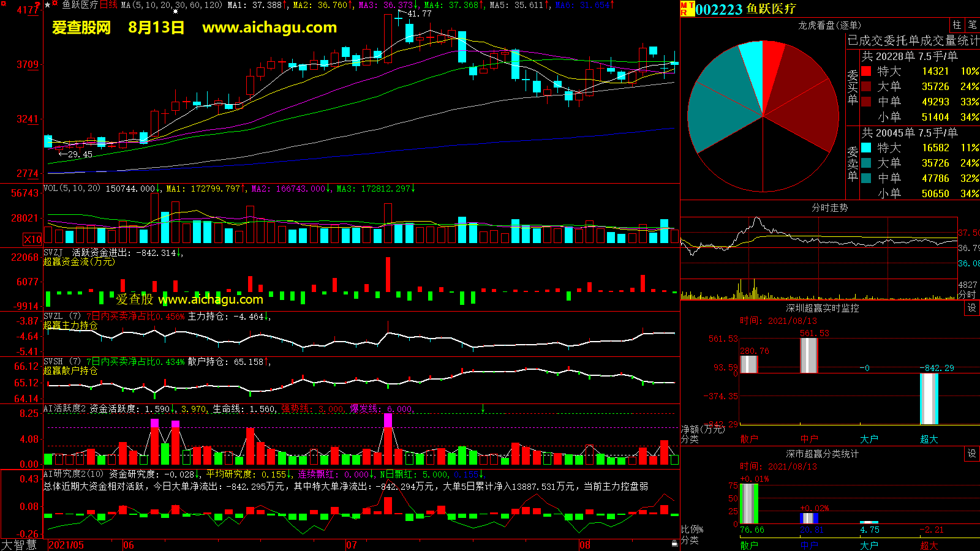This screenshot has width=980, height=551.
Task: Click the star icon before 鱼跃医疗 title
Action: coord(48,5)
